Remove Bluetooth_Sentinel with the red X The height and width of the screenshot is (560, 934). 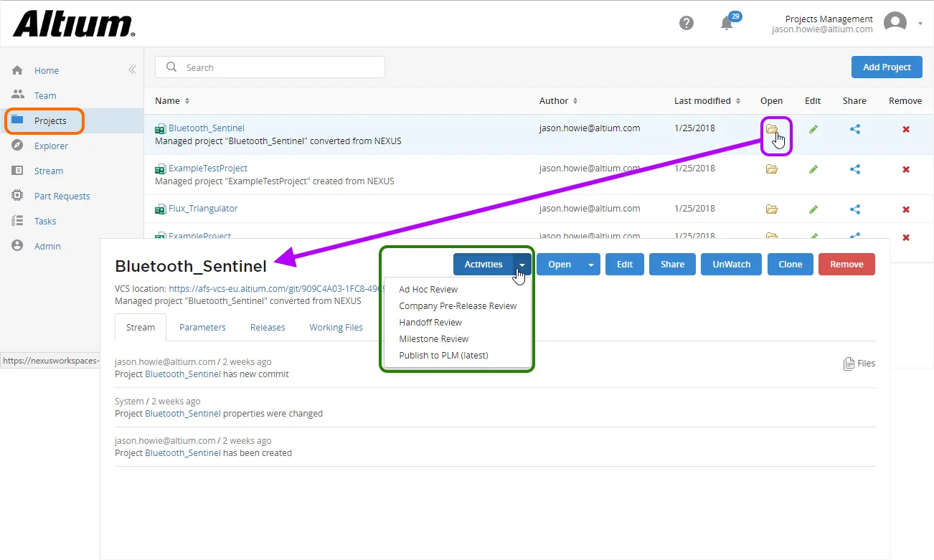(906, 129)
